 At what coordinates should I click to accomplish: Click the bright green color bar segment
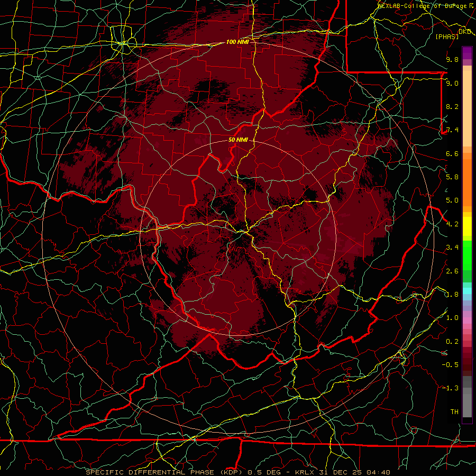point(467,255)
